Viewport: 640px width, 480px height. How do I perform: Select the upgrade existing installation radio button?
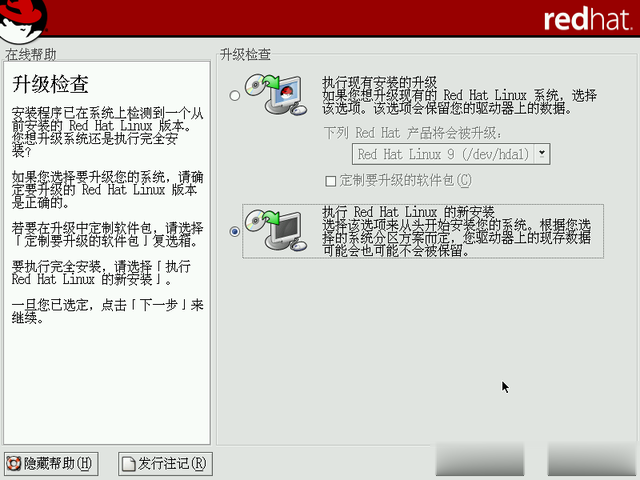tap(234, 96)
